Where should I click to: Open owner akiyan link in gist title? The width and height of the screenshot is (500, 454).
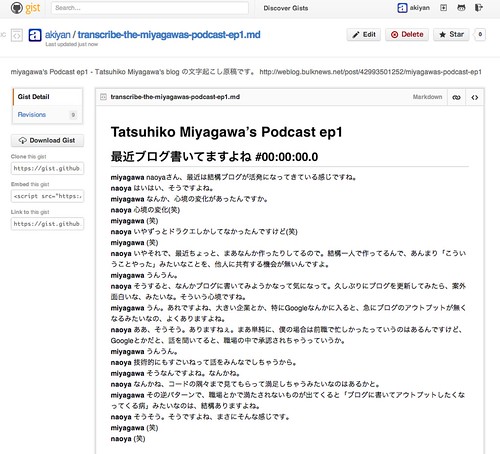pos(58,35)
